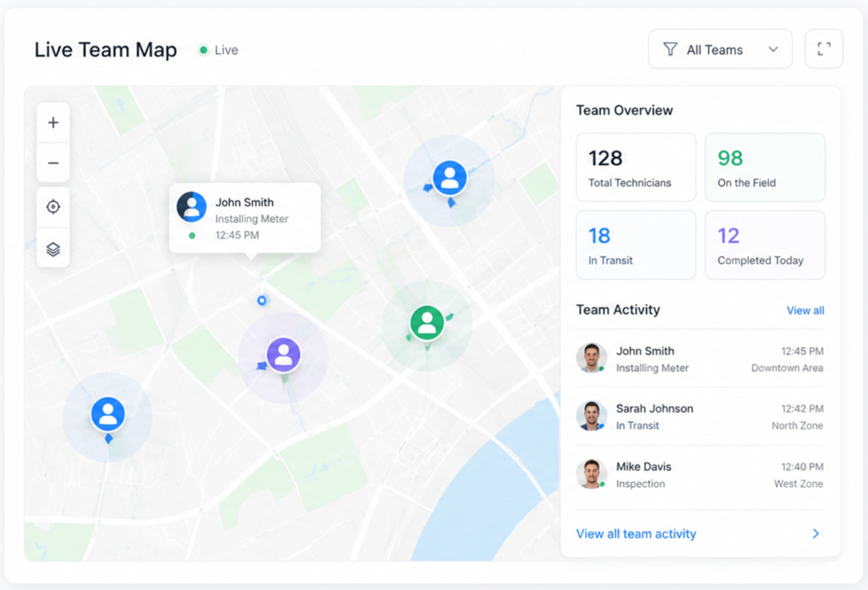This screenshot has height=590, width=868.
Task: Click John Smith name in map popup
Action: (x=244, y=202)
